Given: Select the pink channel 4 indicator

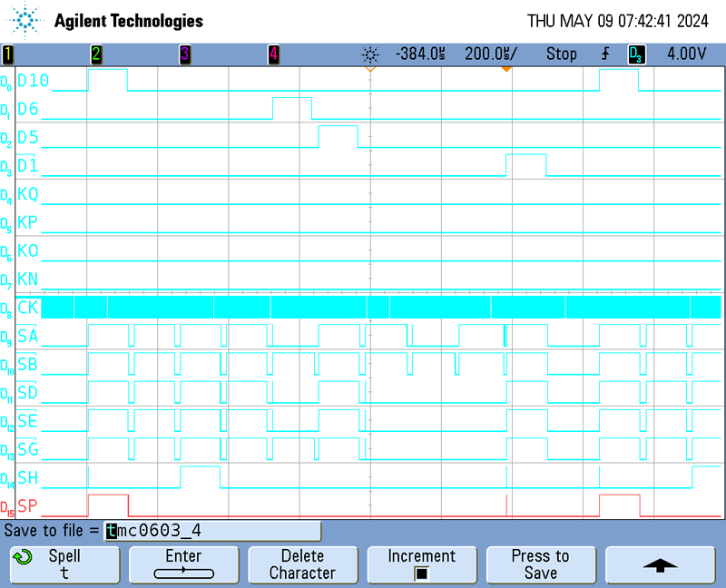Looking at the screenshot, I should click(273, 54).
